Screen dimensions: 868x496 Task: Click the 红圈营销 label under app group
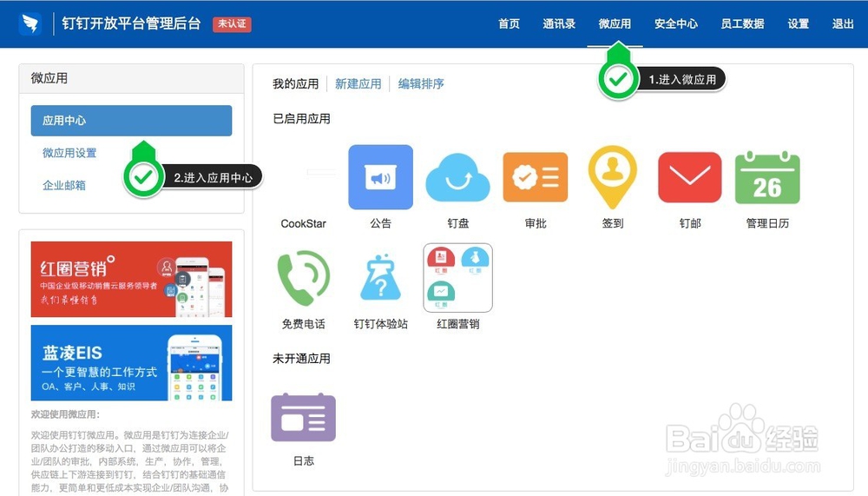click(x=457, y=324)
